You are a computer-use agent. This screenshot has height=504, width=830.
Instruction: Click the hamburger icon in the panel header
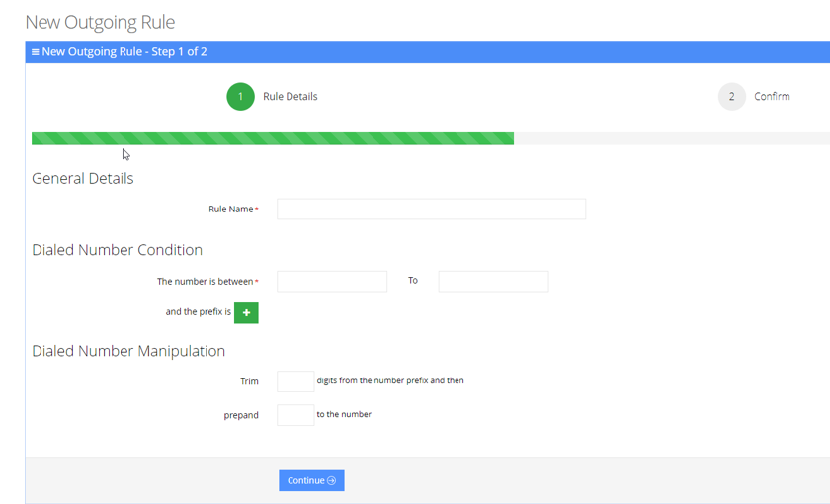[x=36, y=52]
